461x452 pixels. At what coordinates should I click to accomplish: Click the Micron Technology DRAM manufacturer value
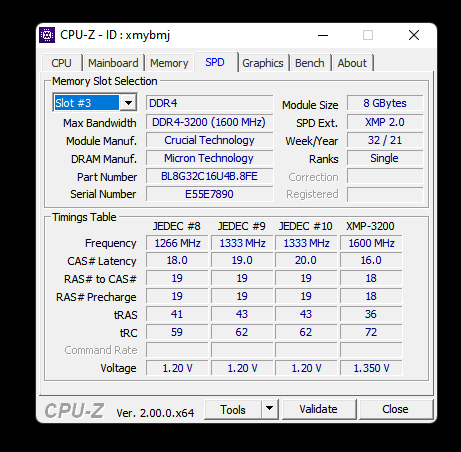pos(209,158)
